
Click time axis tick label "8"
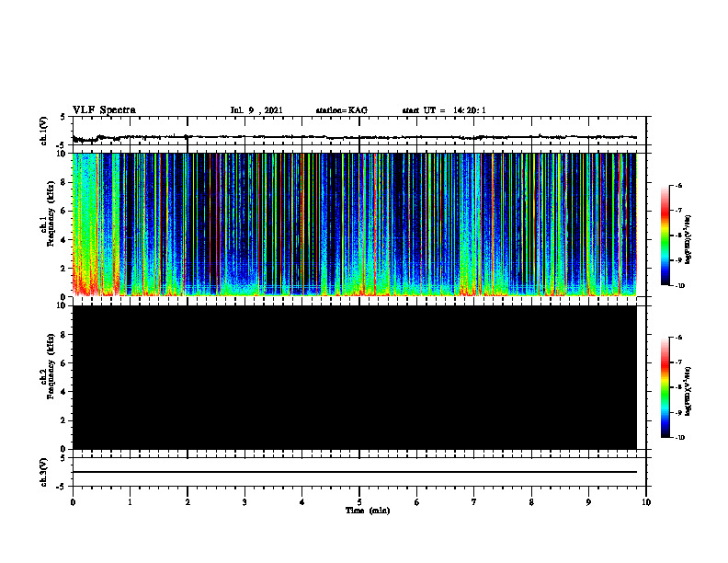(x=531, y=502)
